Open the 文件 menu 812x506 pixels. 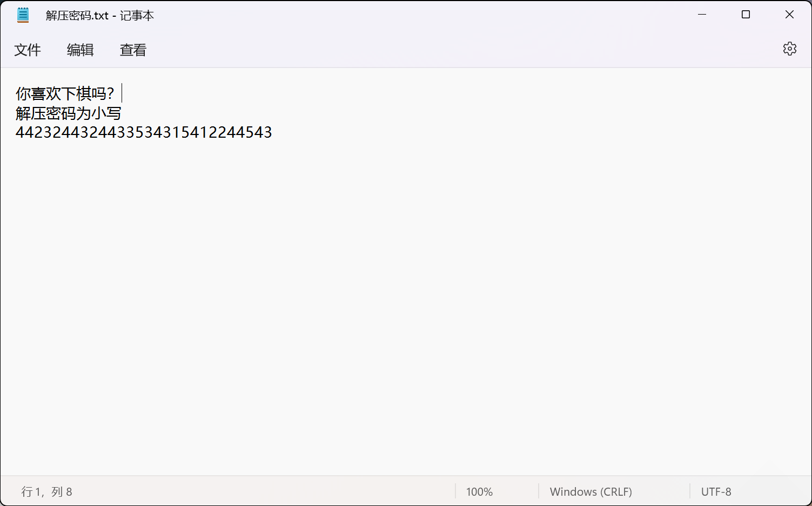point(28,50)
